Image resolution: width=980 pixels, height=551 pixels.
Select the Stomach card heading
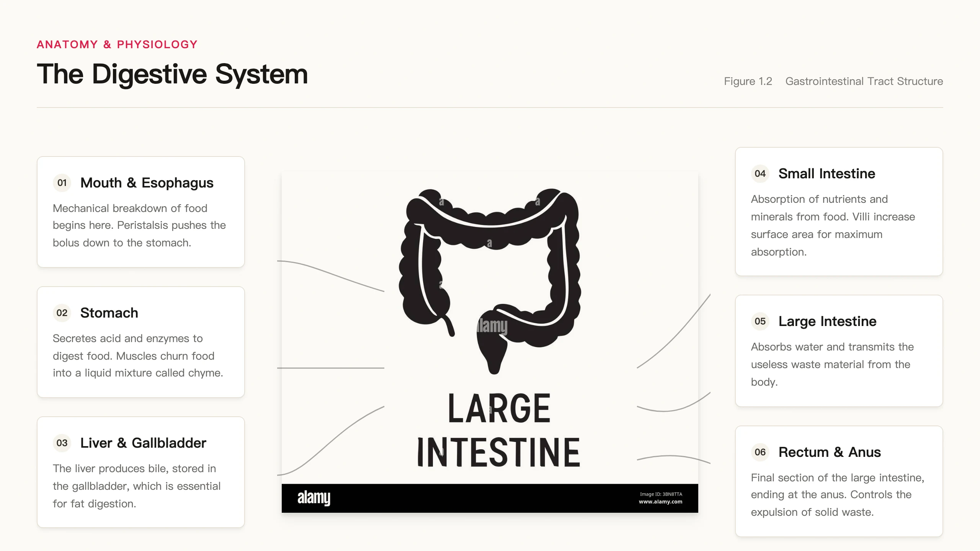109,313
